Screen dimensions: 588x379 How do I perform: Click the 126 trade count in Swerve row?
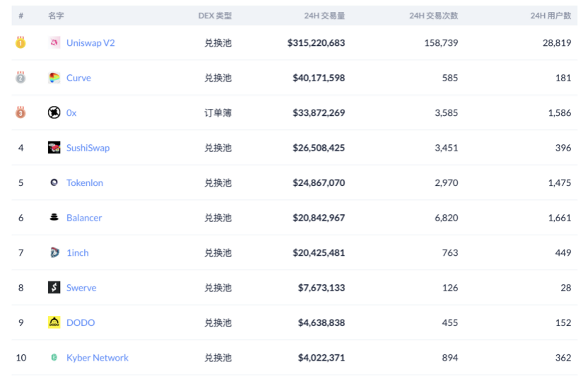(450, 288)
